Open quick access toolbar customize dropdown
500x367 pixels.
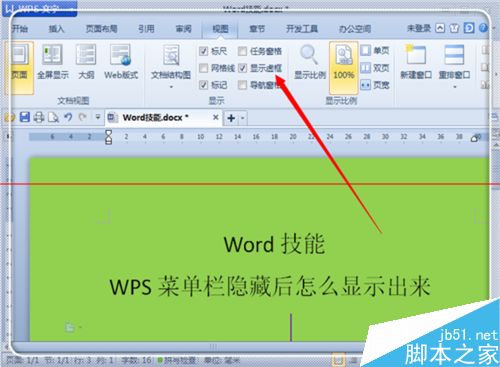[x=98, y=117]
